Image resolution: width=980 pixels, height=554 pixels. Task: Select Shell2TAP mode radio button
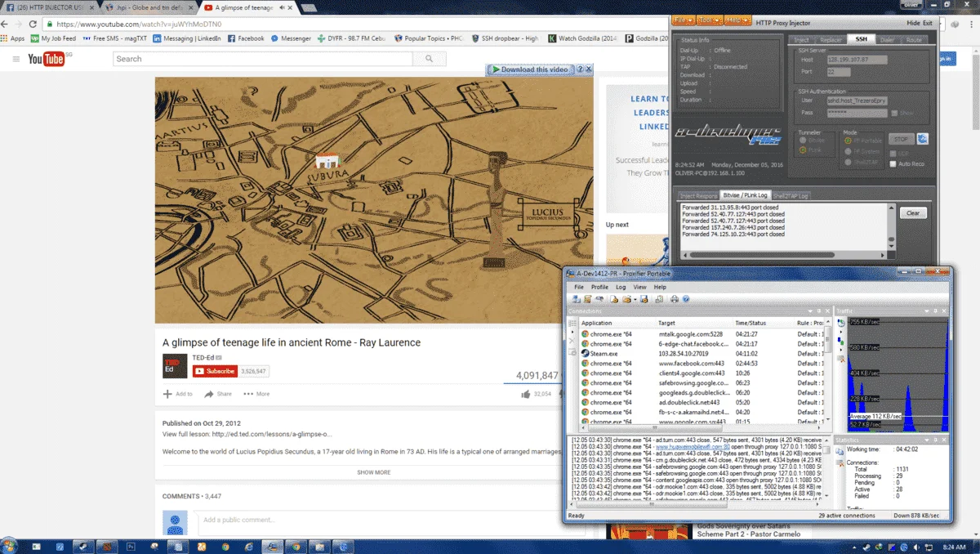coord(848,162)
